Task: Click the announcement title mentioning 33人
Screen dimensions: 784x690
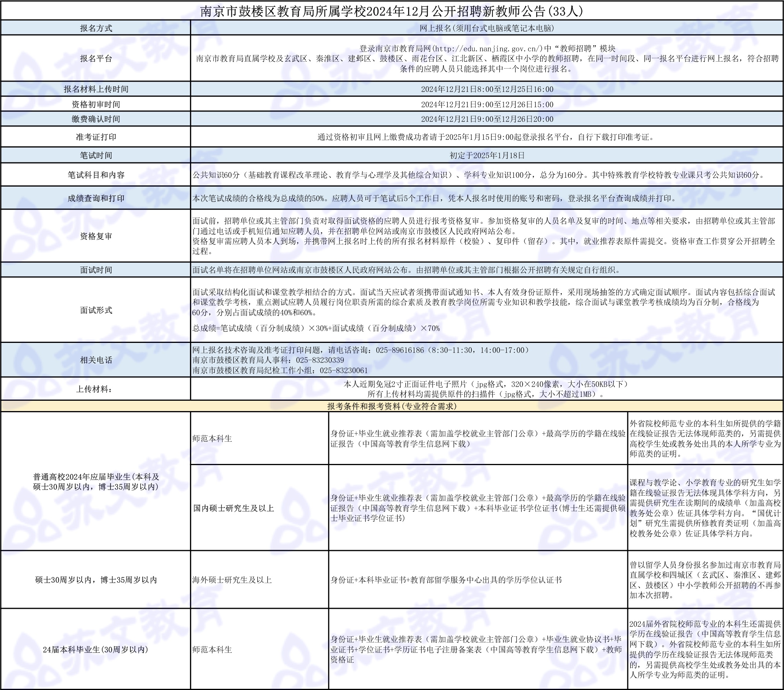Action: [x=392, y=11]
